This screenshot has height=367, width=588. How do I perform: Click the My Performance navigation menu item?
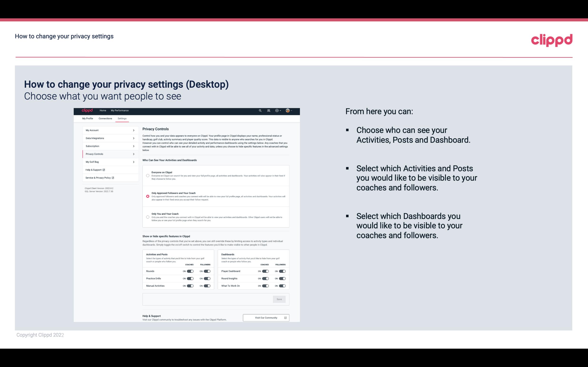120,110
